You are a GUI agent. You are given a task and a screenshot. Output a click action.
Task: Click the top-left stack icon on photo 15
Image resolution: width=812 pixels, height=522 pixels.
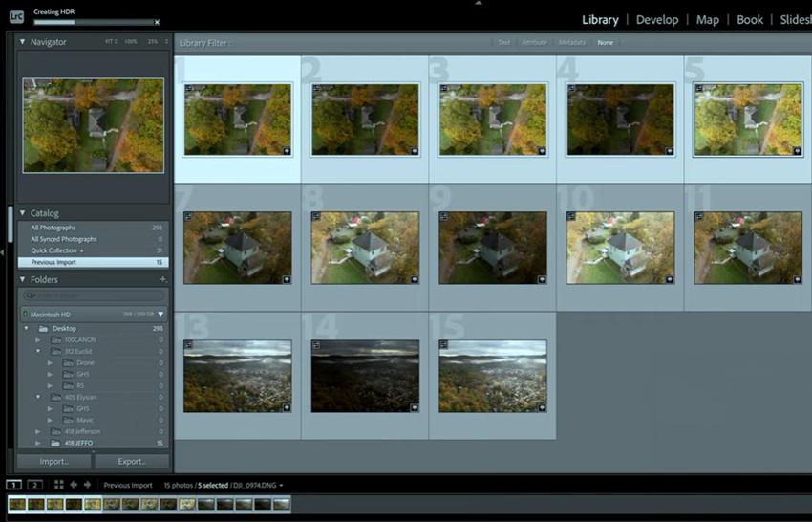(x=444, y=345)
